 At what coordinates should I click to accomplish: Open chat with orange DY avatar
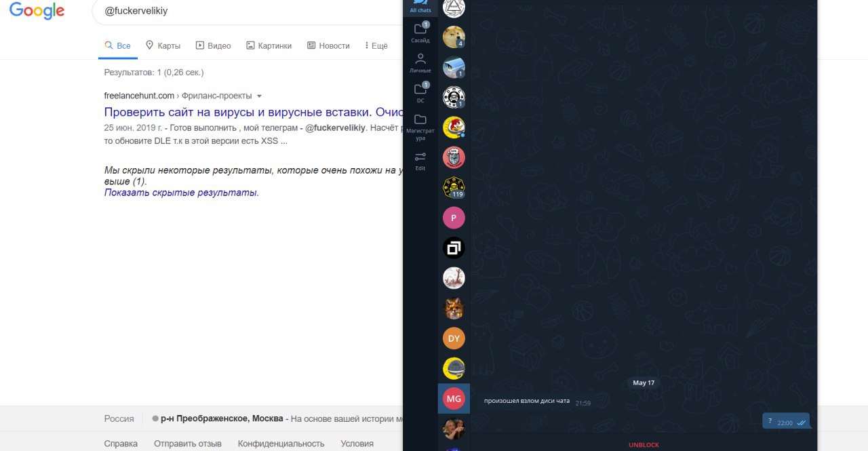click(454, 338)
